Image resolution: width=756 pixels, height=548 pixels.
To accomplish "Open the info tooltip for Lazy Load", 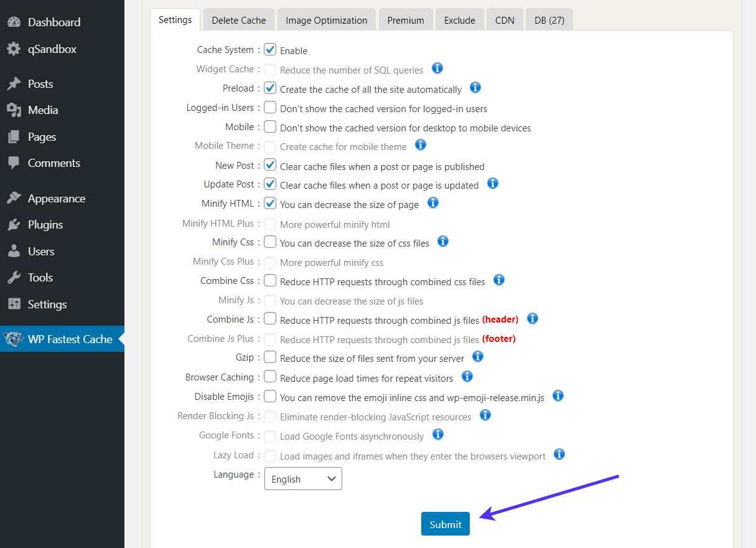I will [559, 455].
